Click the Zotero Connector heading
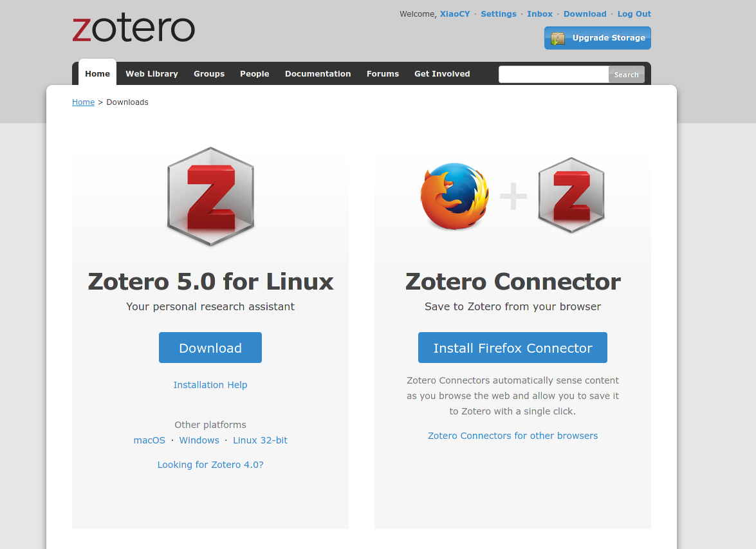The width and height of the screenshot is (756, 549). click(513, 282)
